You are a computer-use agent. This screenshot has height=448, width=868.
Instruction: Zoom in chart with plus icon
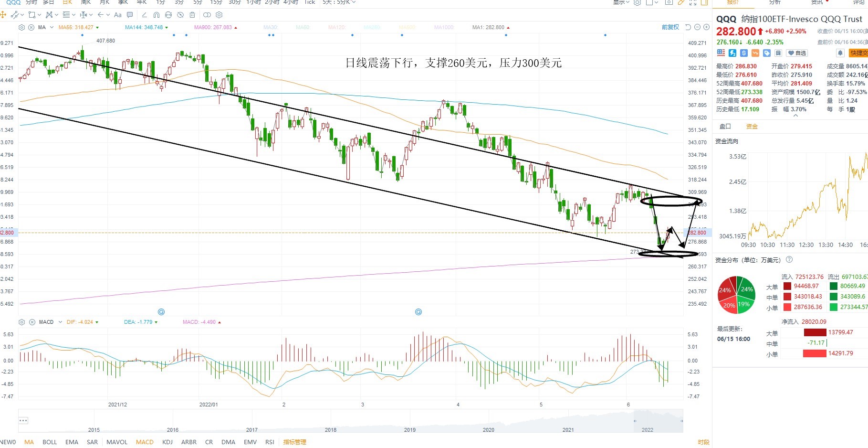point(706,27)
